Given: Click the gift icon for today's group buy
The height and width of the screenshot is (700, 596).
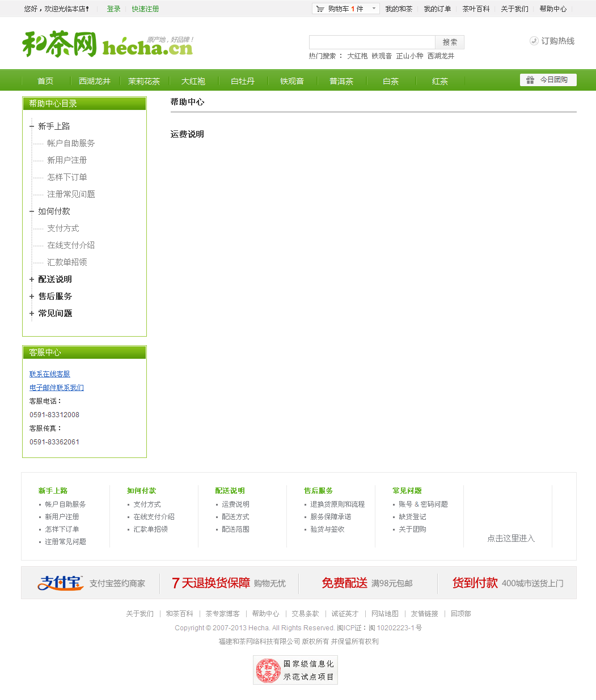Looking at the screenshot, I should coord(530,80).
